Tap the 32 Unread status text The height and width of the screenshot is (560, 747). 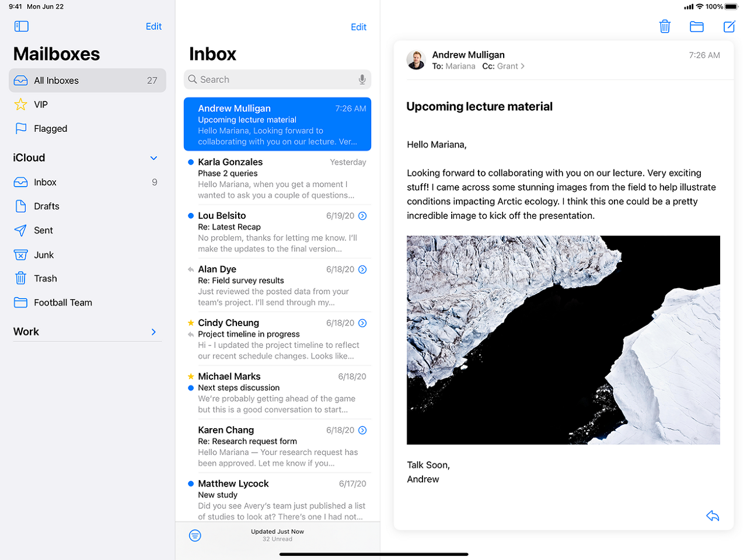[277, 539]
